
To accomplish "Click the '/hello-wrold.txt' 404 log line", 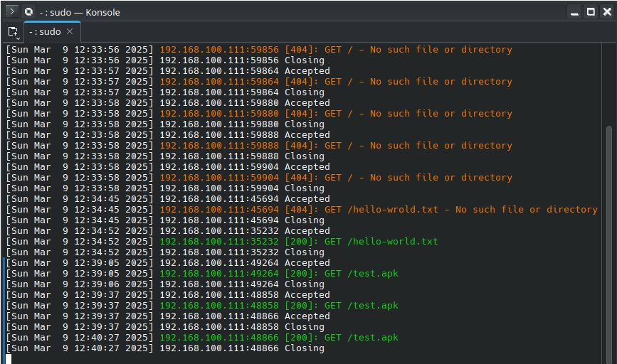I will (x=302, y=210).
